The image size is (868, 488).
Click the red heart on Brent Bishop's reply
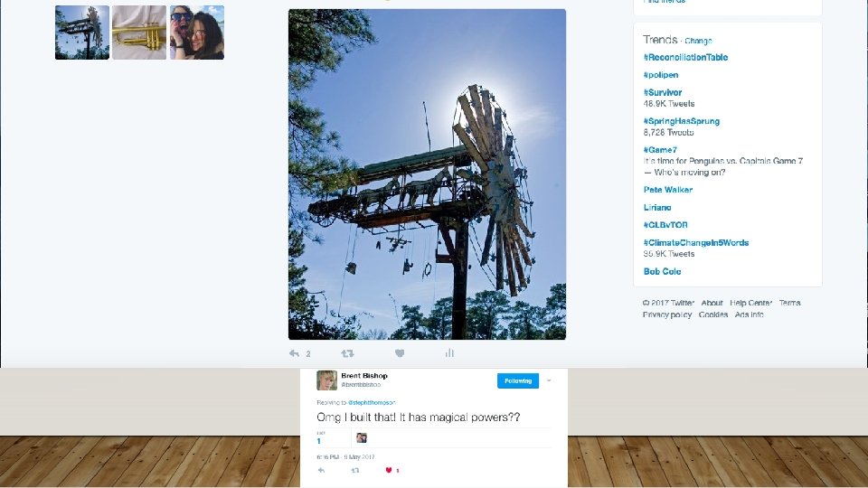click(x=389, y=470)
